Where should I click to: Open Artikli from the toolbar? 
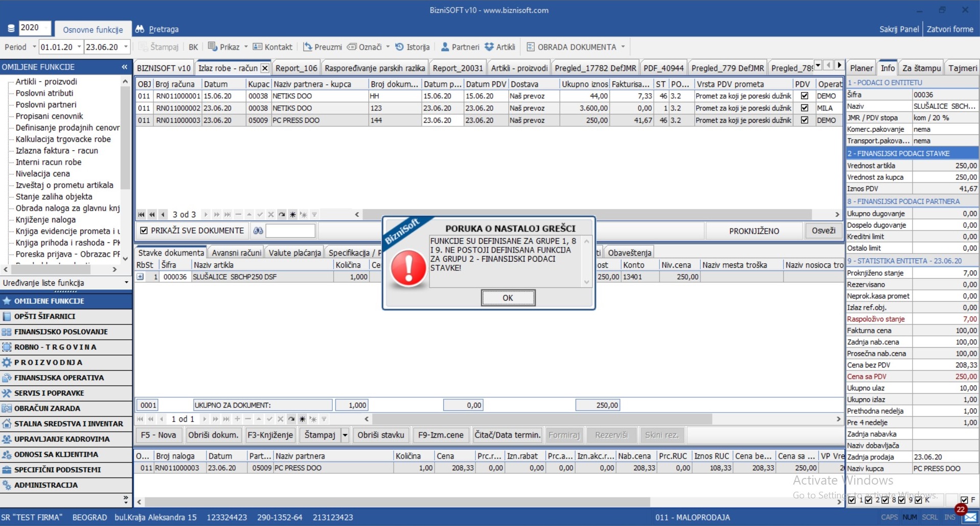(500, 47)
